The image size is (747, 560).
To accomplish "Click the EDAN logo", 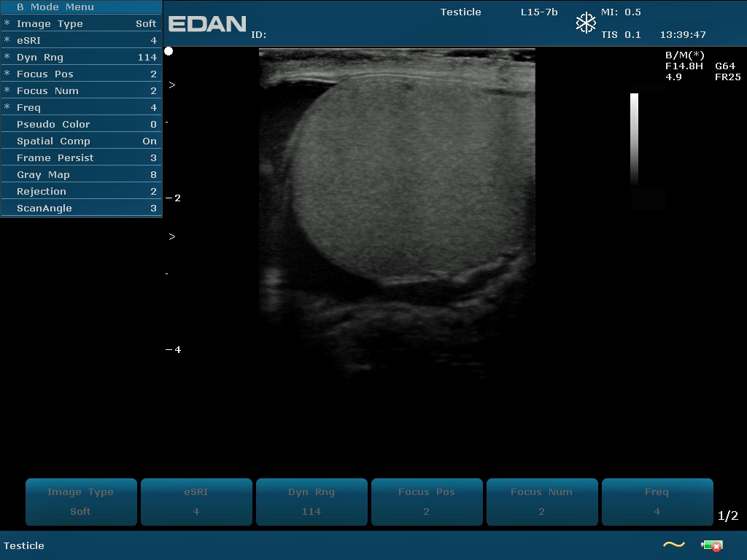I will tap(207, 24).
